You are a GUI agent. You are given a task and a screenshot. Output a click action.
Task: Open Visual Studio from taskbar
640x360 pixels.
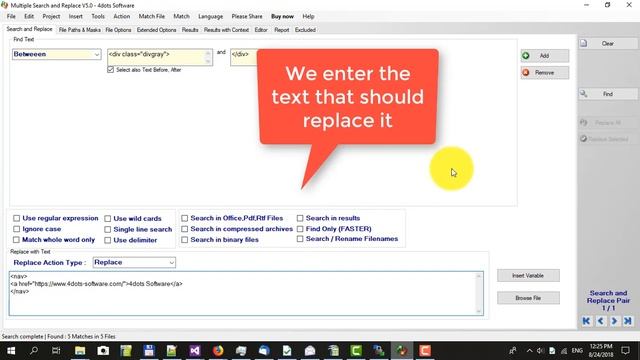[195, 351]
